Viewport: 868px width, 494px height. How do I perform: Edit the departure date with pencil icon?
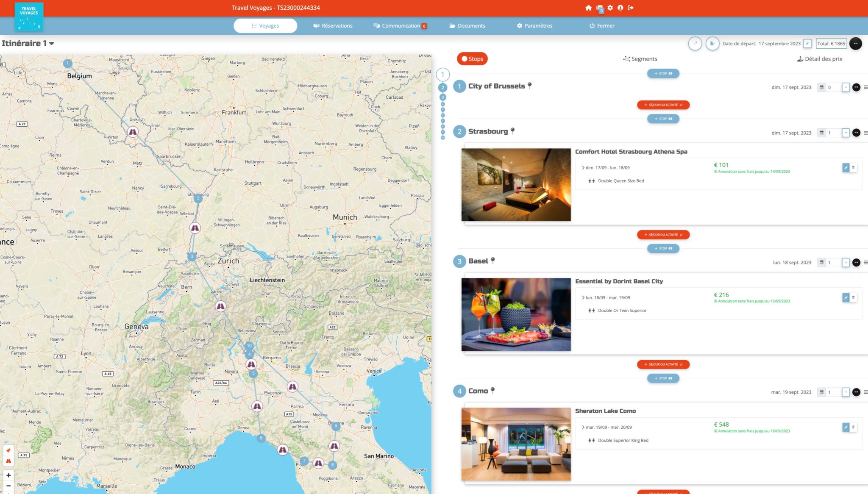807,43
